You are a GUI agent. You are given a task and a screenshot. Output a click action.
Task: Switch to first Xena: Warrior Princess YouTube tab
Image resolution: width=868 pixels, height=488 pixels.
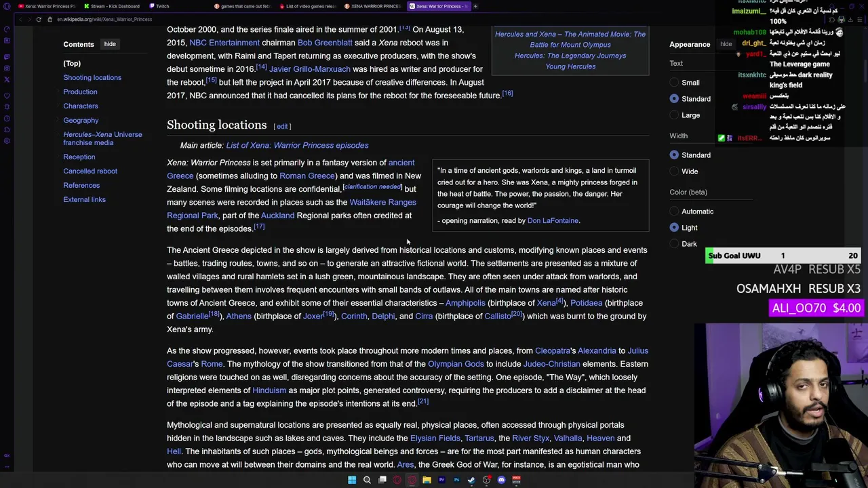[x=46, y=6]
